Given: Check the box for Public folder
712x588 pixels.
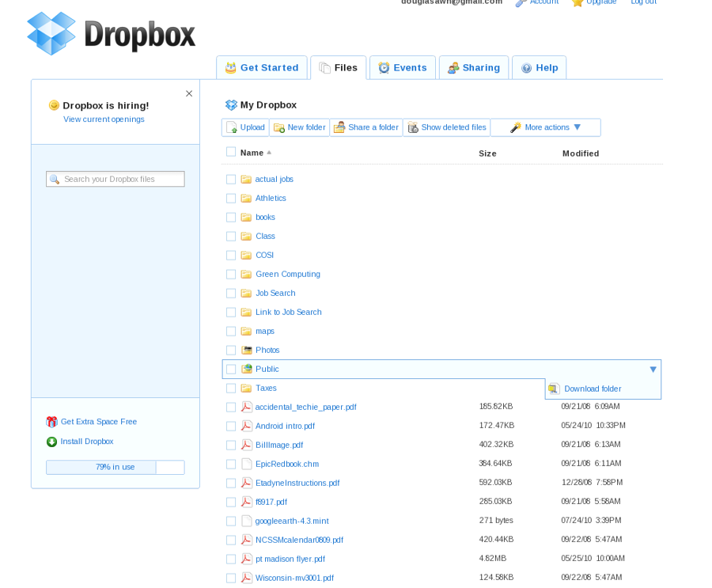Looking at the screenshot, I should click(x=231, y=370).
